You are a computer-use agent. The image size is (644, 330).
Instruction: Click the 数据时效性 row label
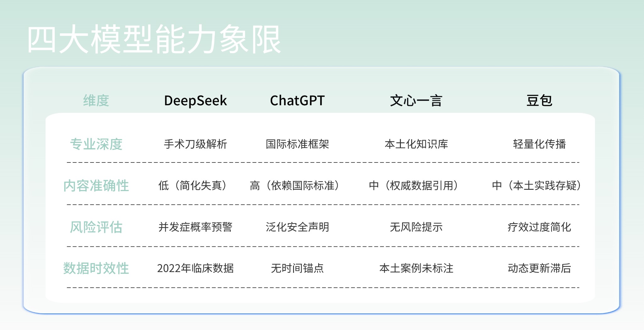(x=96, y=268)
